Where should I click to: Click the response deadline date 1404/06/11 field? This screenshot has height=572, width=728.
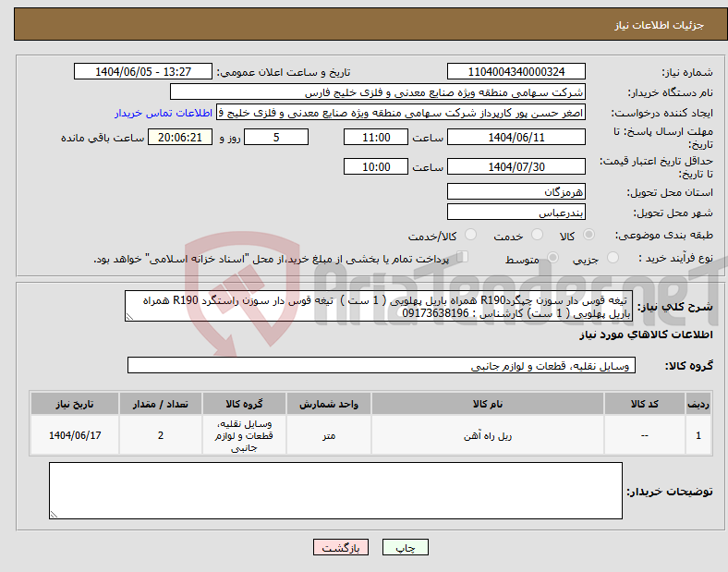pyautogui.click(x=516, y=137)
